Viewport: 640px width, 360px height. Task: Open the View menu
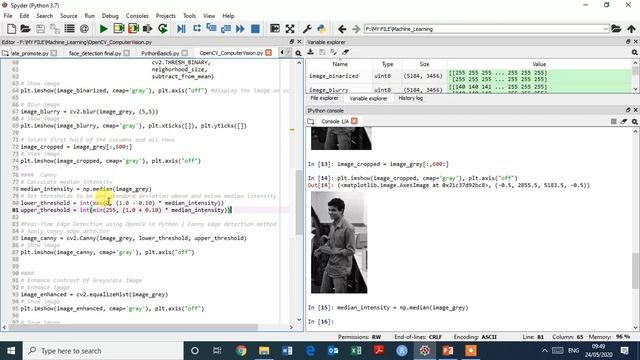pos(209,16)
